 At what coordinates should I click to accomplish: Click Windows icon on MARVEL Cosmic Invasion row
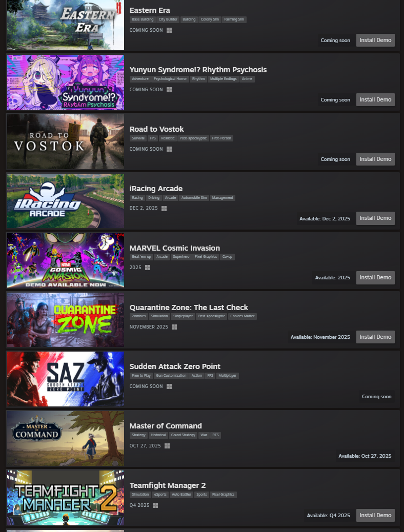click(x=148, y=268)
